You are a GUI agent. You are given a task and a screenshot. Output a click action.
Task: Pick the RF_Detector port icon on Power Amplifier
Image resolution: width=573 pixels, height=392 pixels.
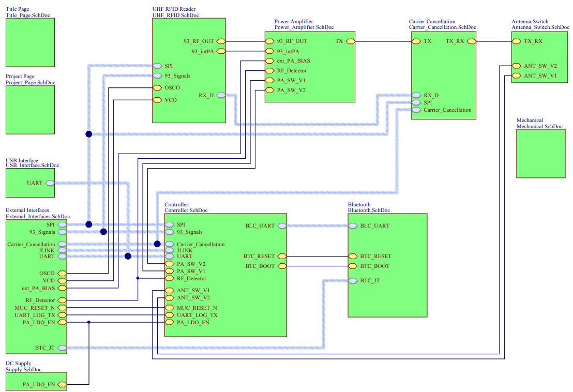[x=269, y=70]
